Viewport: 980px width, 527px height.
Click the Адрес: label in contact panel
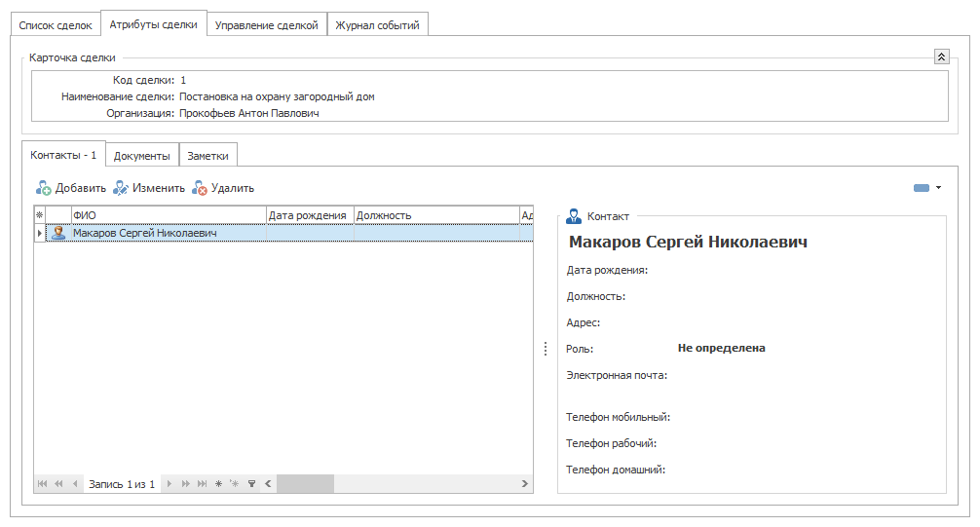[583, 322]
